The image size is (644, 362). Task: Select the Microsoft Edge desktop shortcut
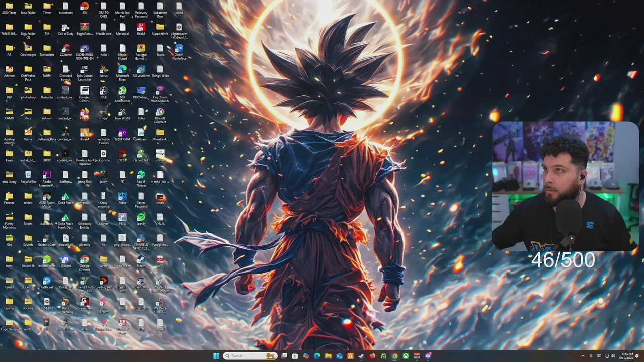(x=122, y=73)
